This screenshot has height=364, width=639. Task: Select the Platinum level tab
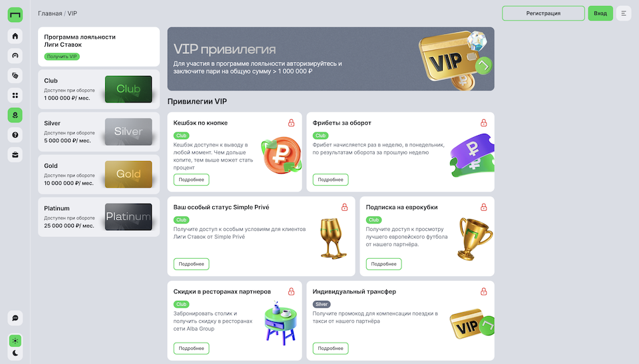(x=99, y=217)
